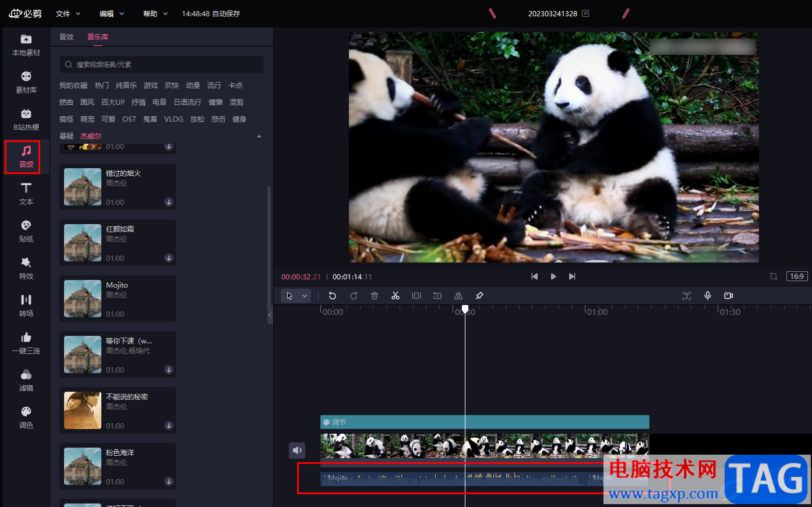Download the song 红颜如霜
The width and height of the screenshot is (812, 507).
(169, 258)
